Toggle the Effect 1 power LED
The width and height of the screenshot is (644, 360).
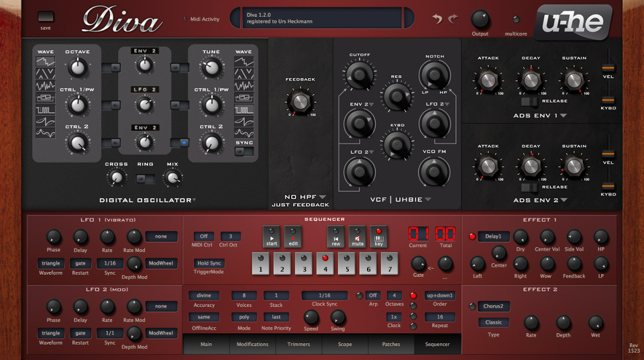point(472,236)
